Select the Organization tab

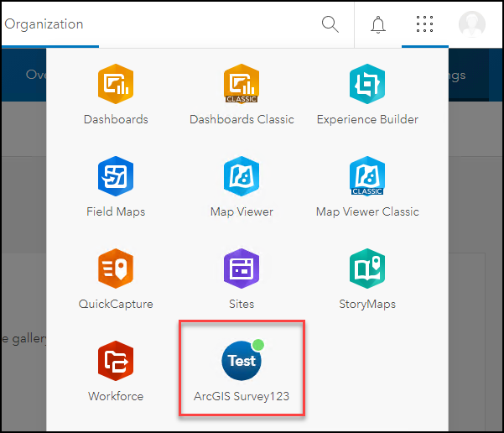coord(44,24)
